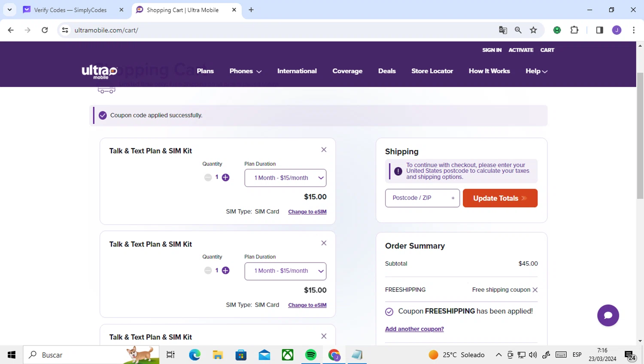Bookmark this page with the star
Screen dimensions: 644x364
tap(533, 30)
